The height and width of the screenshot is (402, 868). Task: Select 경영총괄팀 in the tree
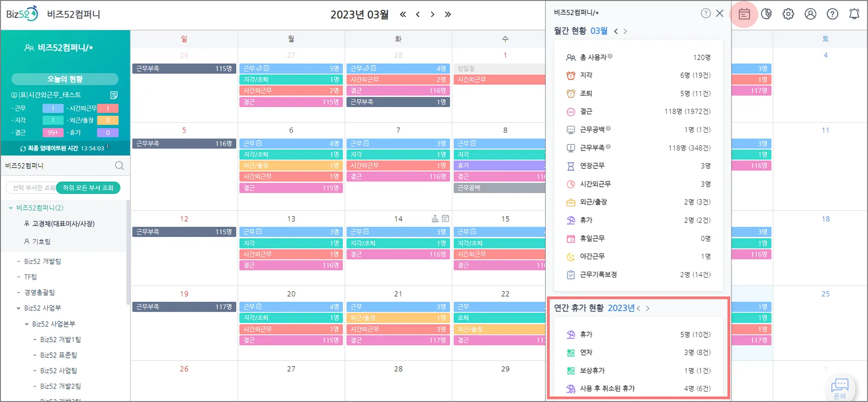click(39, 292)
